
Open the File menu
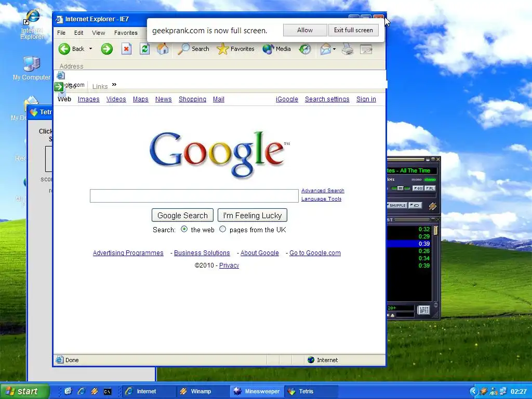click(x=61, y=33)
